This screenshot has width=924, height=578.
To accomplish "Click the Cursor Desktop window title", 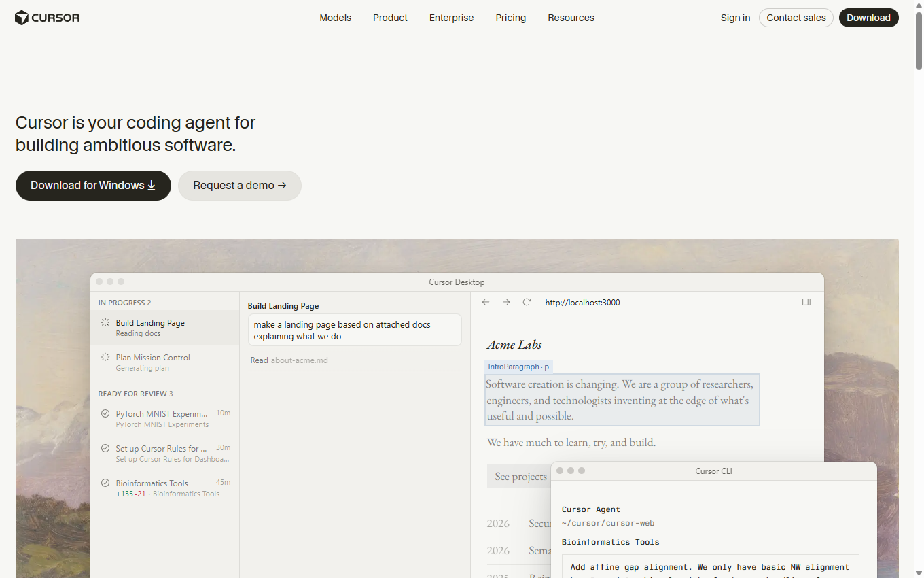I will point(457,282).
